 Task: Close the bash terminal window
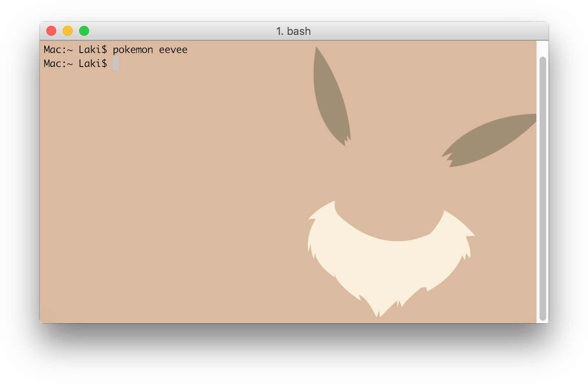(51, 31)
